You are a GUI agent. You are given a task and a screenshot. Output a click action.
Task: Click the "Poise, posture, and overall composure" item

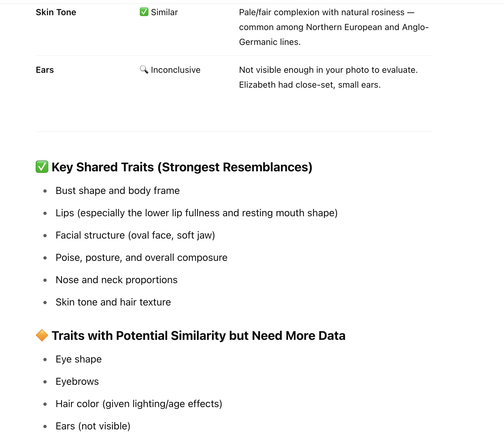[141, 258]
